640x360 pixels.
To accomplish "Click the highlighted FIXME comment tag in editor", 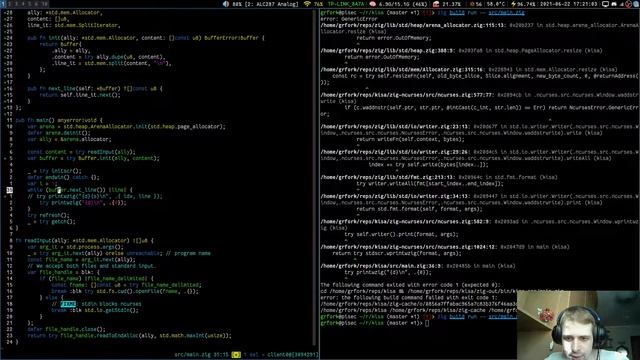I will coord(68,304).
